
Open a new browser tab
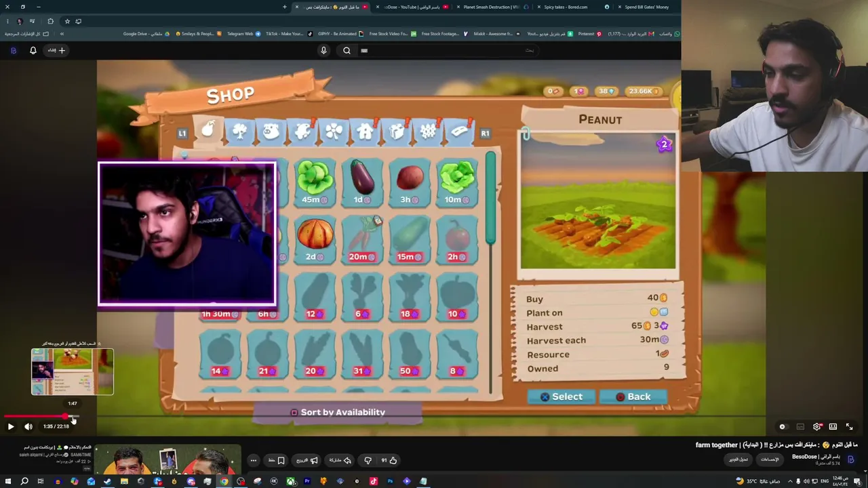click(x=285, y=7)
